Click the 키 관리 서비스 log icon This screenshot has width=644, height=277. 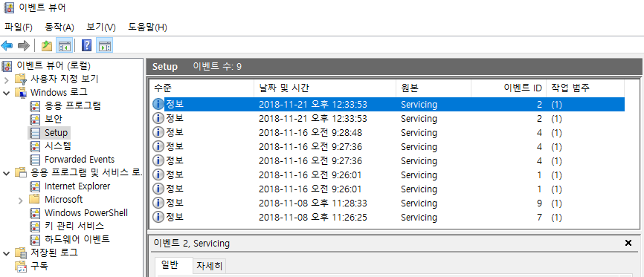[x=35, y=226]
